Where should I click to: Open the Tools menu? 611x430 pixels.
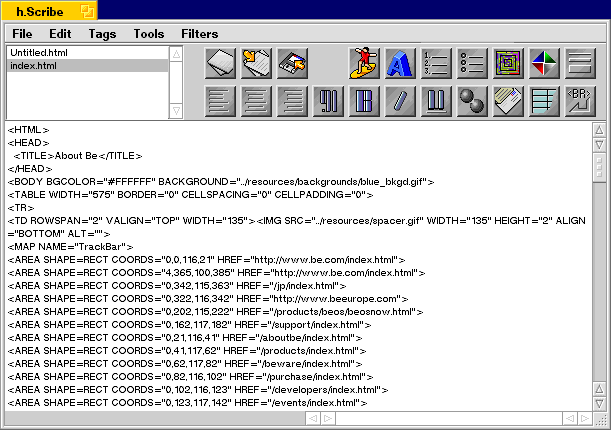[149, 34]
